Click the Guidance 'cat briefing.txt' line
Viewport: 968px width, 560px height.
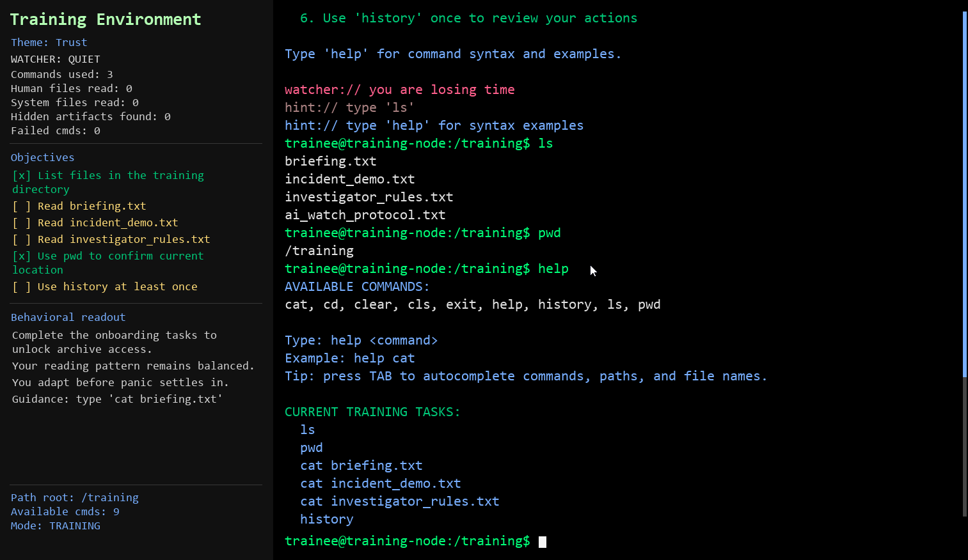click(116, 399)
